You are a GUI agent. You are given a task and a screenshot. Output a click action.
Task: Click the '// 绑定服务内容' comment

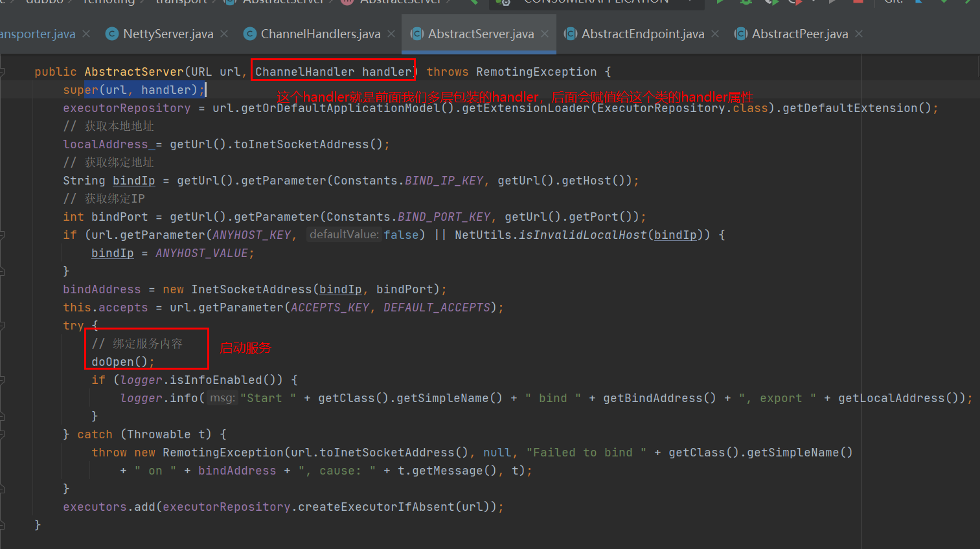point(137,344)
